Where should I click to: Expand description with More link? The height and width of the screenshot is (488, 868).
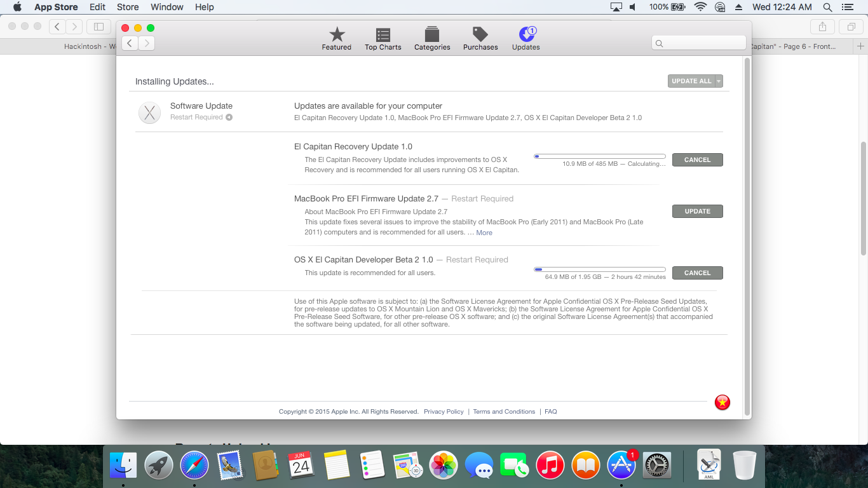(x=484, y=233)
